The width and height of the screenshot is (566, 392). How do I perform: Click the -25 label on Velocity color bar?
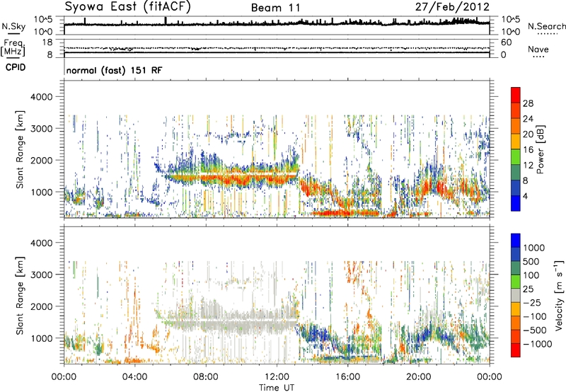click(531, 303)
